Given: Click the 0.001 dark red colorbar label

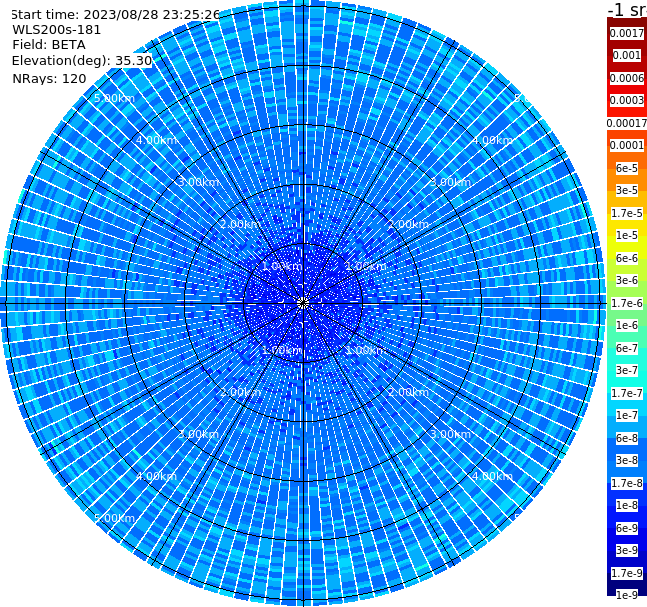Looking at the screenshot, I should 626,55.
